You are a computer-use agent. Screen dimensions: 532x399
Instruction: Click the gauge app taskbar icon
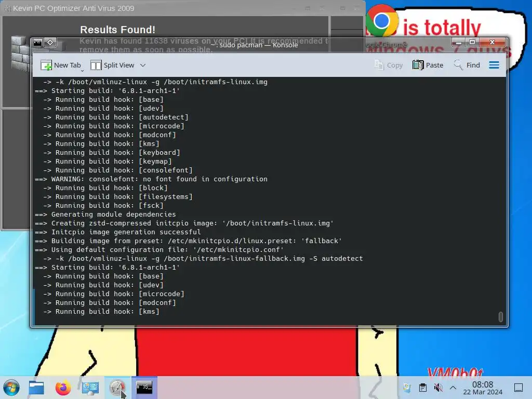(x=117, y=388)
